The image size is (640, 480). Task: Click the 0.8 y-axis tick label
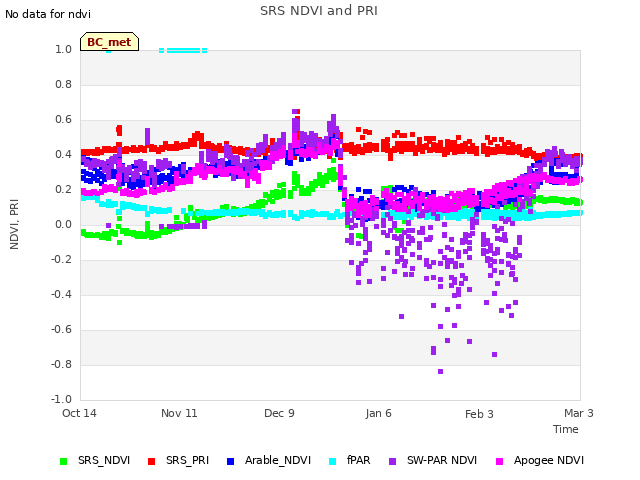pyautogui.click(x=64, y=84)
